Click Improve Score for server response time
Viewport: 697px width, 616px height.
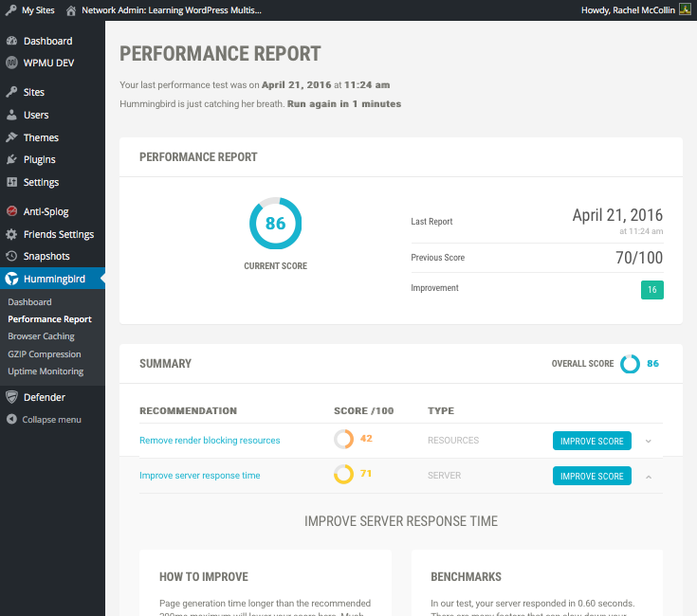click(x=592, y=476)
